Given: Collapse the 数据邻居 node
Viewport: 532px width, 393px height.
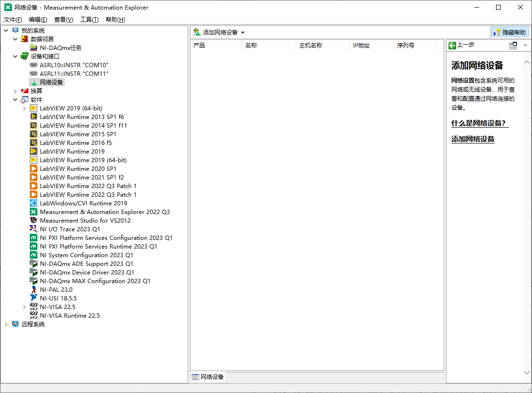Looking at the screenshot, I should click(x=15, y=39).
